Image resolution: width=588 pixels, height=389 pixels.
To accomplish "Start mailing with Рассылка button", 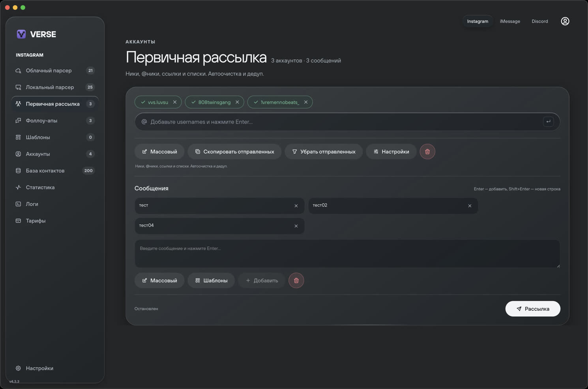I will [x=533, y=309].
